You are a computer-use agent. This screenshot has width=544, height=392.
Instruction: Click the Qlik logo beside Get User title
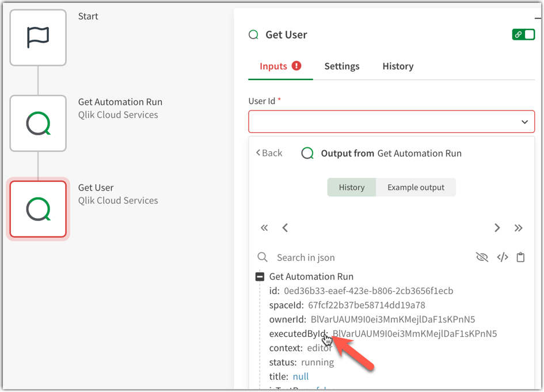coord(253,35)
